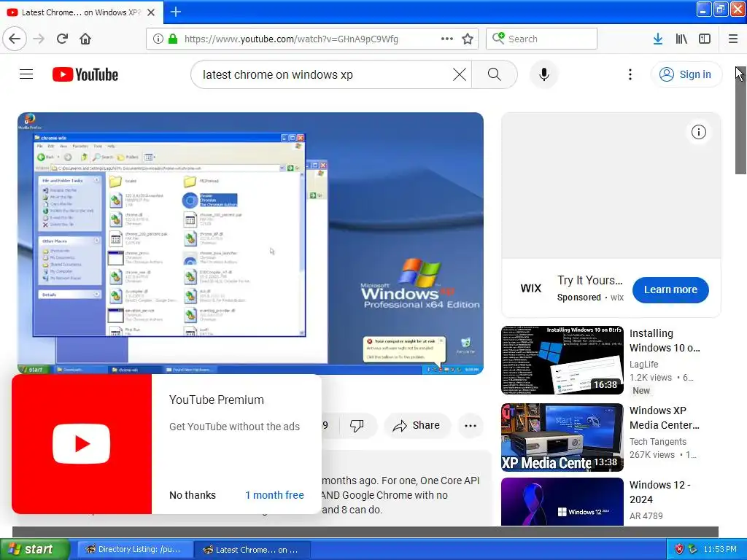Open a new browser tab with plus

click(x=175, y=12)
